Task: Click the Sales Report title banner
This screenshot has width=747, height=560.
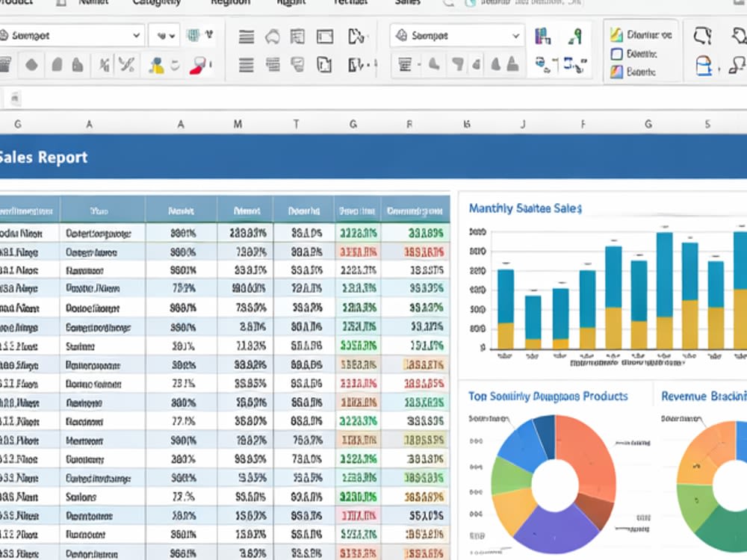Action: pyautogui.click(x=373, y=157)
